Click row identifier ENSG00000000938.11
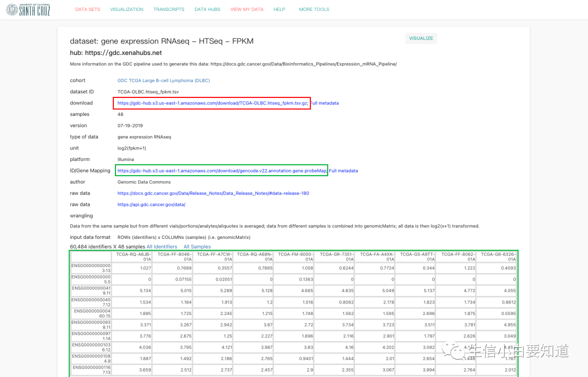 click(x=91, y=325)
